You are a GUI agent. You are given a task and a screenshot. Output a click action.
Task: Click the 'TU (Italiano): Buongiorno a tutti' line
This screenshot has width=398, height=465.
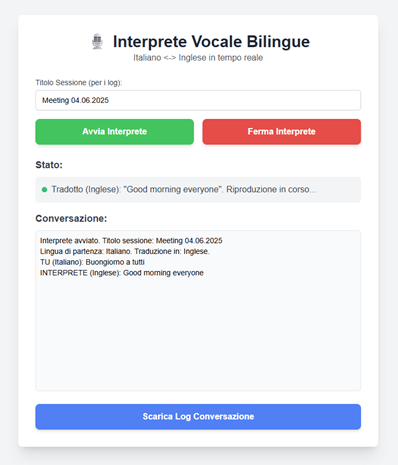point(92,262)
